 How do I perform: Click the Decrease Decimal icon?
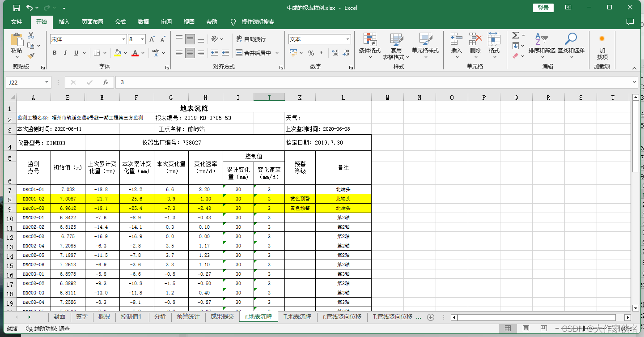(x=346, y=53)
